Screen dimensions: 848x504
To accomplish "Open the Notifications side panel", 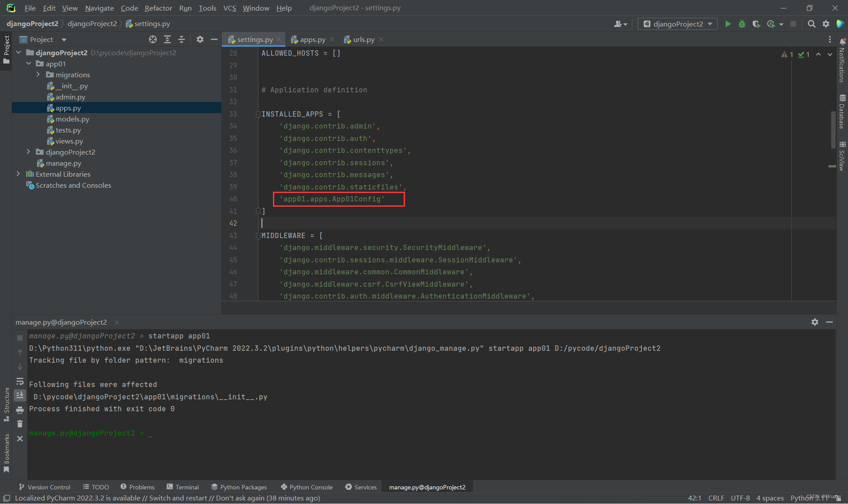I will point(842,60).
